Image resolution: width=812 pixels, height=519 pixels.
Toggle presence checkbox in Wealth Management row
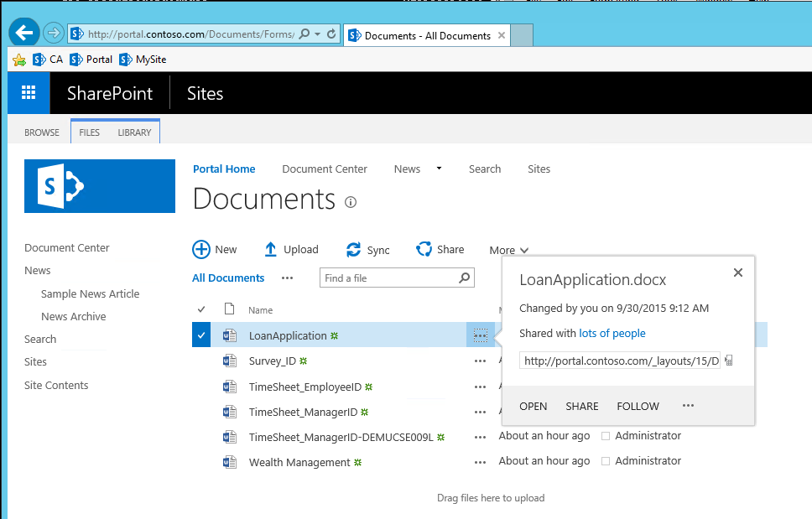click(606, 461)
